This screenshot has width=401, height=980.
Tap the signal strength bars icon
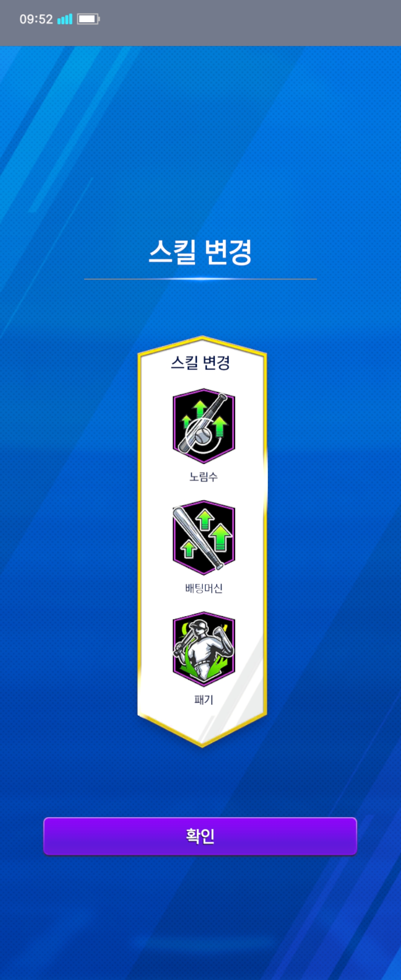click(65, 19)
